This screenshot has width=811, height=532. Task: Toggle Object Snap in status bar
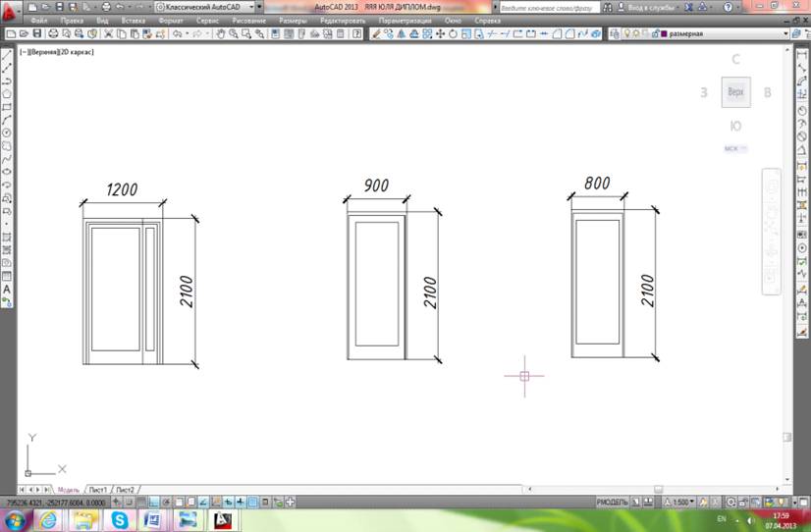pos(179,502)
